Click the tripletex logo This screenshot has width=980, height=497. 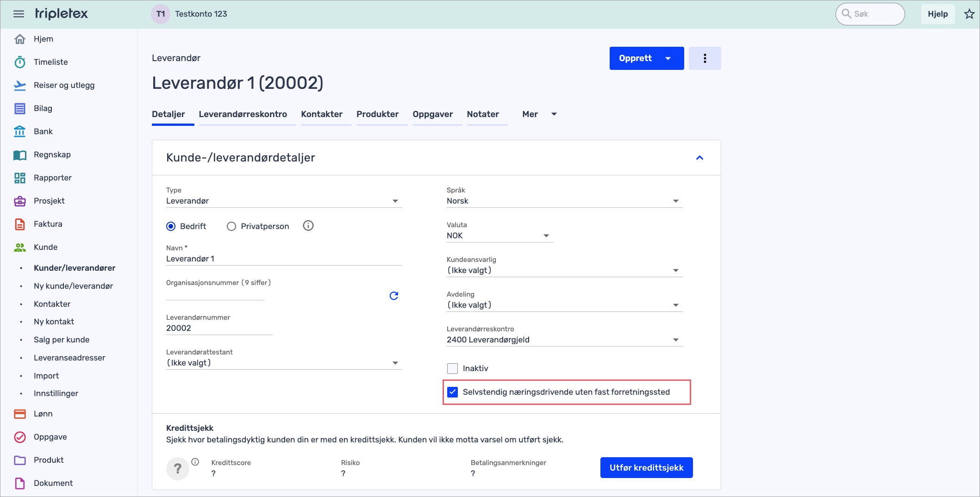coord(61,13)
